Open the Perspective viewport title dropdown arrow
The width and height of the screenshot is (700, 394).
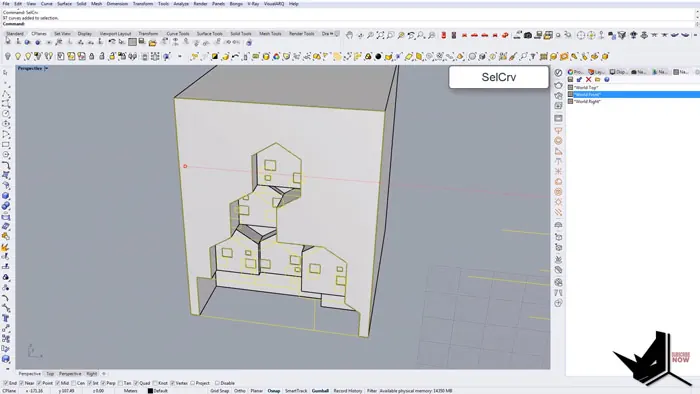[x=46, y=68]
